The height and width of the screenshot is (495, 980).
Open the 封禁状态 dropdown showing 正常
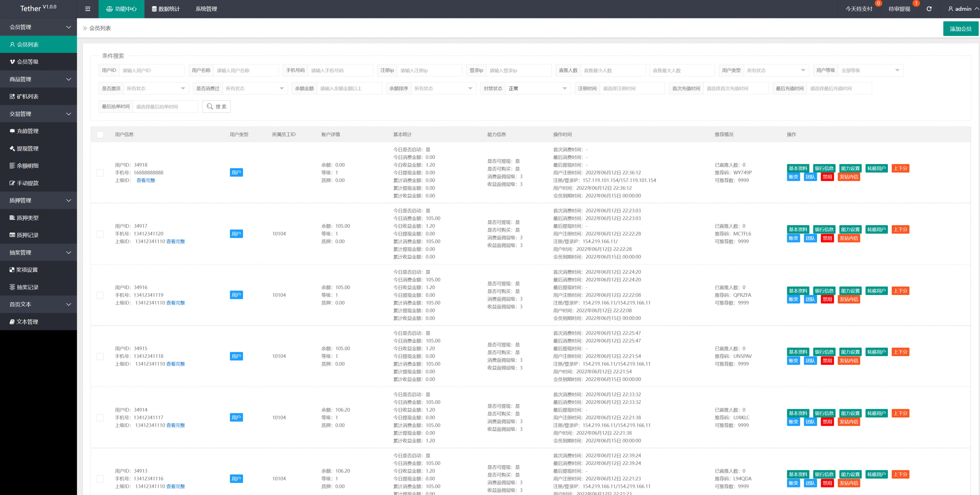coord(537,89)
